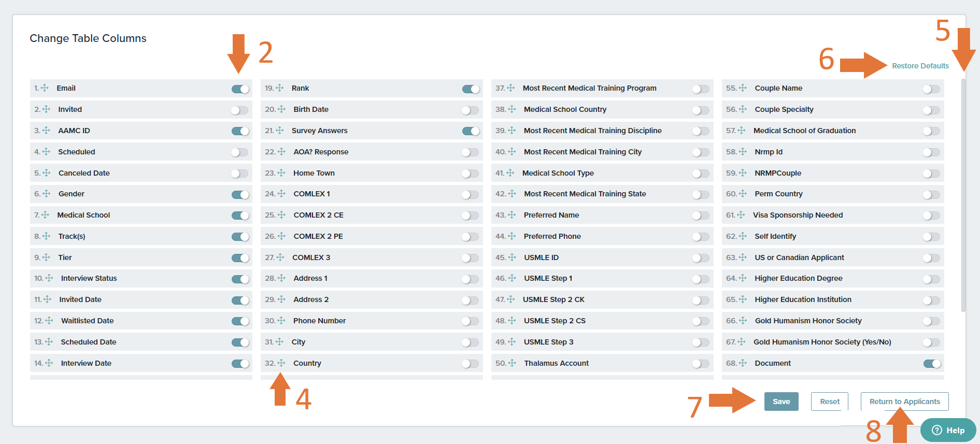Click the Address 2 label
The height and width of the screenshot is (444, 980).
[x=311, y=299]
